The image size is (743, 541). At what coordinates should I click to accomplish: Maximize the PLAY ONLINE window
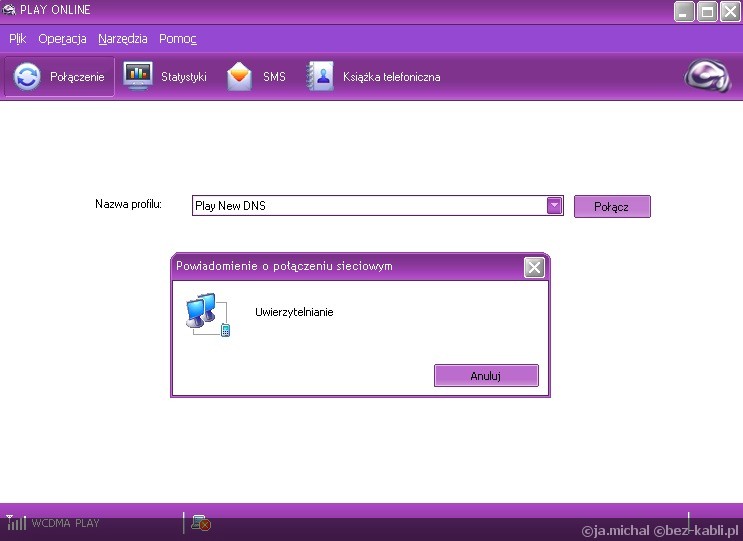pos(707,12)
